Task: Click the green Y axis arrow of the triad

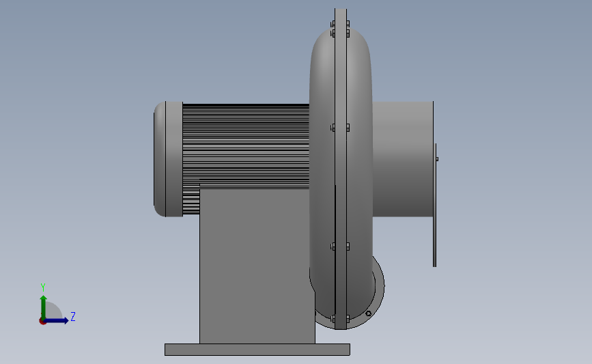Action: [x=44, y=307]
